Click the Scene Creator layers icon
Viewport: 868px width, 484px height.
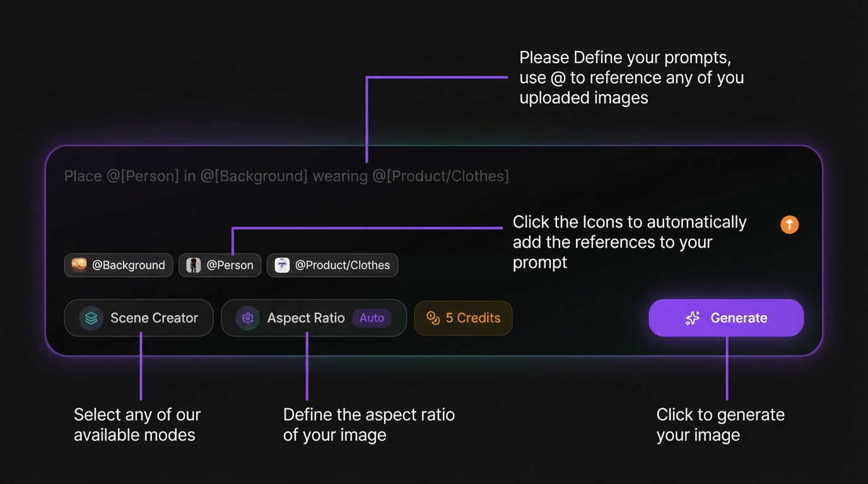click(x=91, y=318)
